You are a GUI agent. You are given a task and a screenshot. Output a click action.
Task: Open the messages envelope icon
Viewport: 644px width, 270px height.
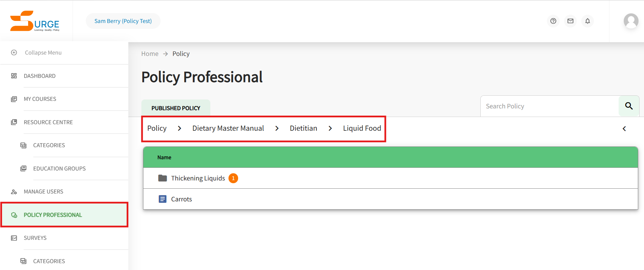tap(570, 21)
